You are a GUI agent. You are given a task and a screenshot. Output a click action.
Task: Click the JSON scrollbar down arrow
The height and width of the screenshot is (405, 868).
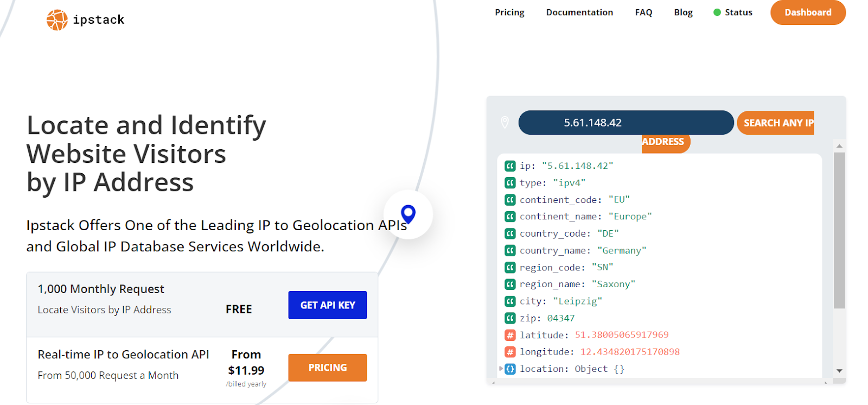(x=839, y=371)
